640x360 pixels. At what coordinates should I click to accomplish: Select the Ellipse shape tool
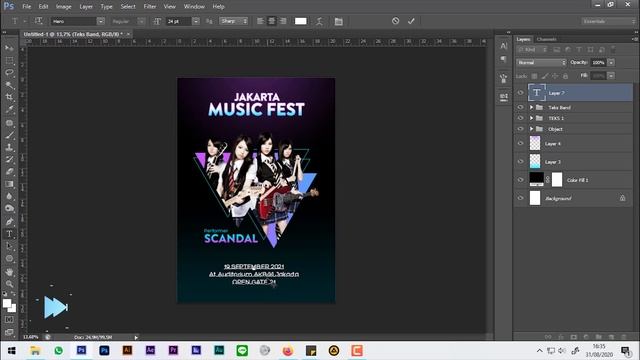[9, 259]
